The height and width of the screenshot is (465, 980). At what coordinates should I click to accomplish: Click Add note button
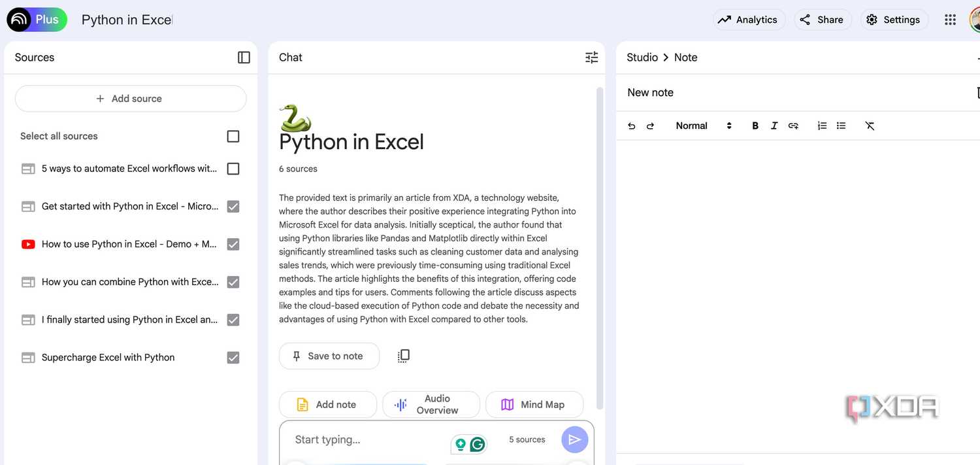(x=328, y=404)
